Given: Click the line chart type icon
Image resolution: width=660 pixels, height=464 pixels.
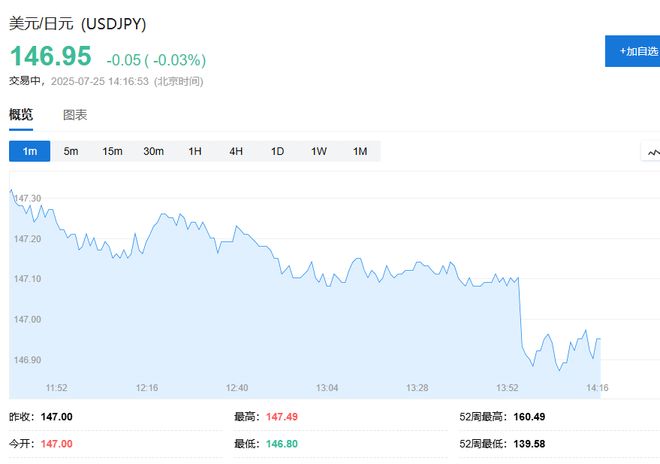Looking at the screenshot, I should [651, 152].
